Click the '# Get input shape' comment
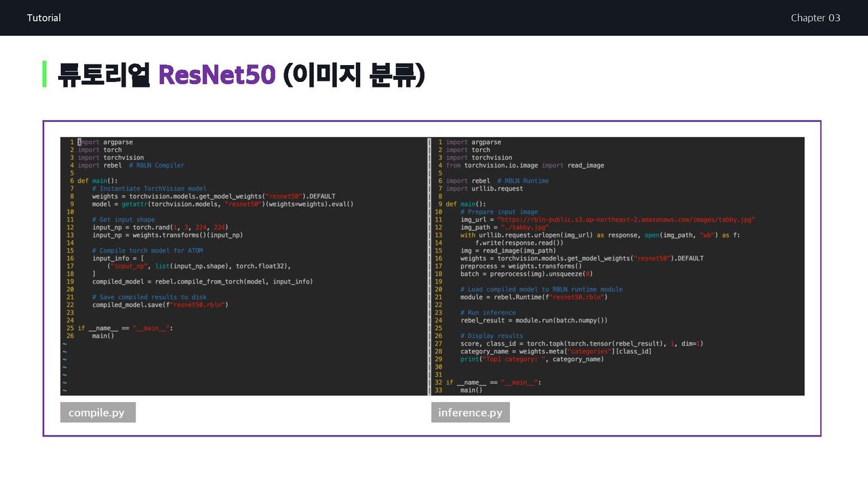 [x=123, y=220]
